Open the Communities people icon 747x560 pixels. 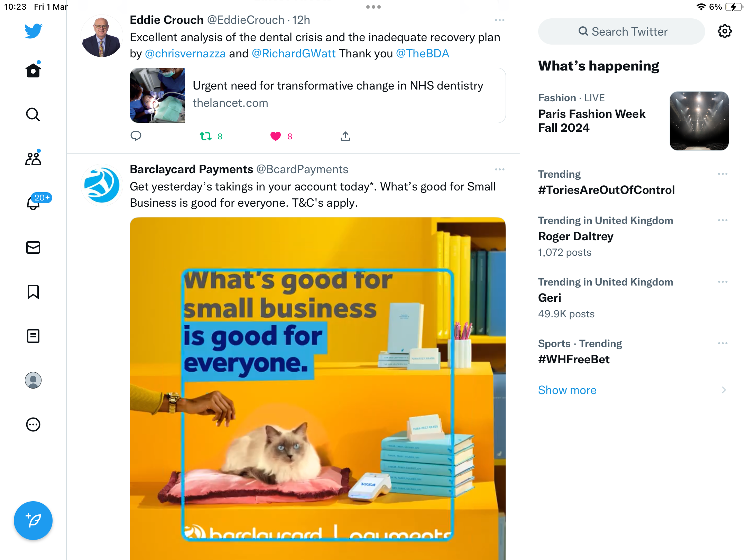(x=33, y=159)
